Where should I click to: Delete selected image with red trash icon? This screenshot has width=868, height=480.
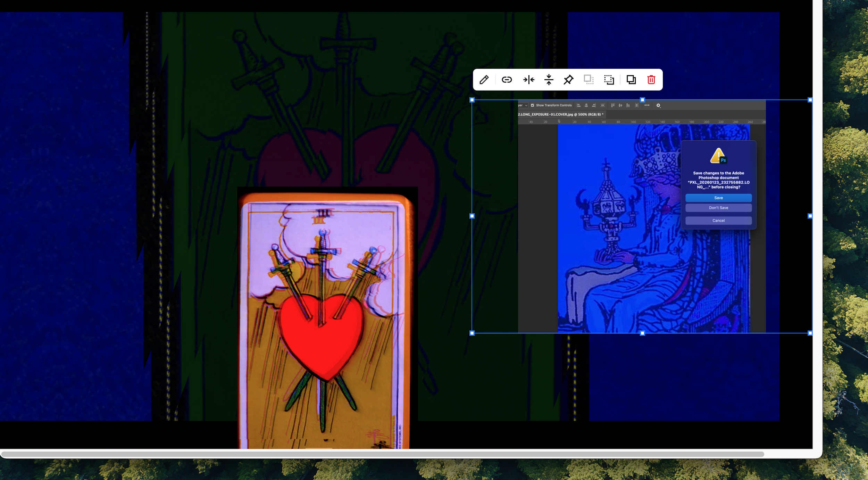tap(651, 80)
